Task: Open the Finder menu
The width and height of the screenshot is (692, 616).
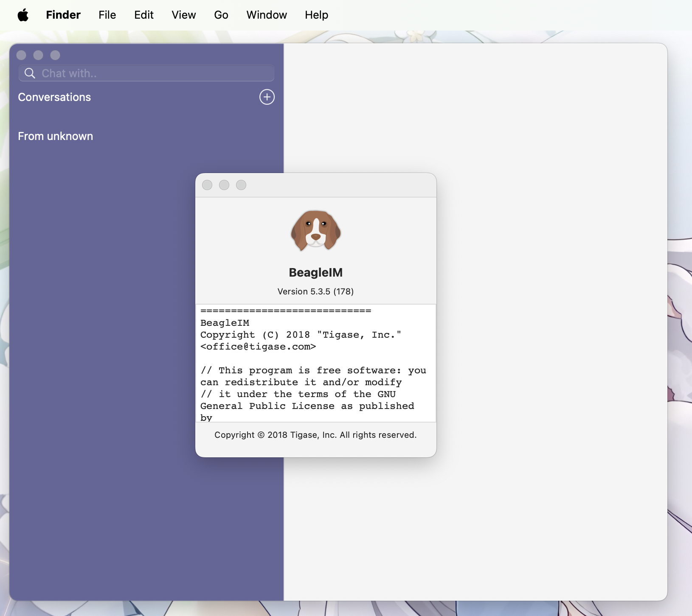Action: [x=63, y=15]
